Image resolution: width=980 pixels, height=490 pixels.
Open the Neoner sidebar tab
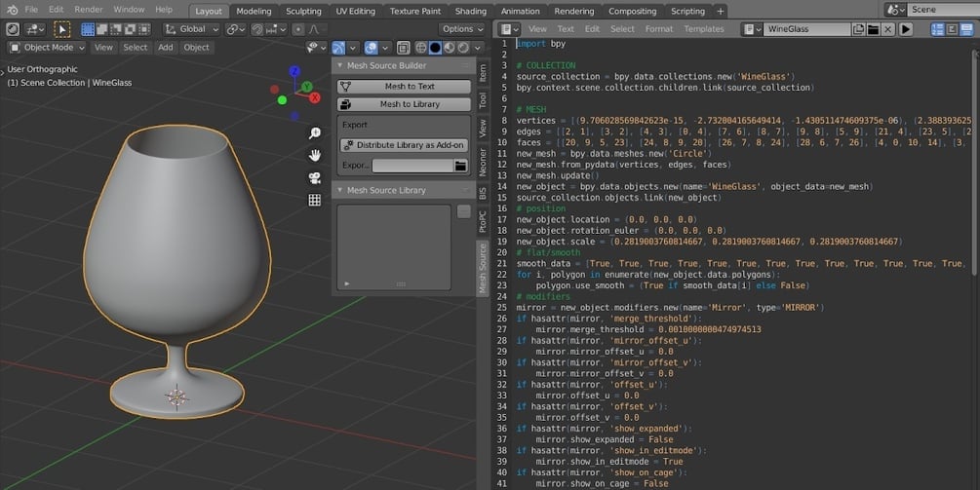(x=483, y=162)
